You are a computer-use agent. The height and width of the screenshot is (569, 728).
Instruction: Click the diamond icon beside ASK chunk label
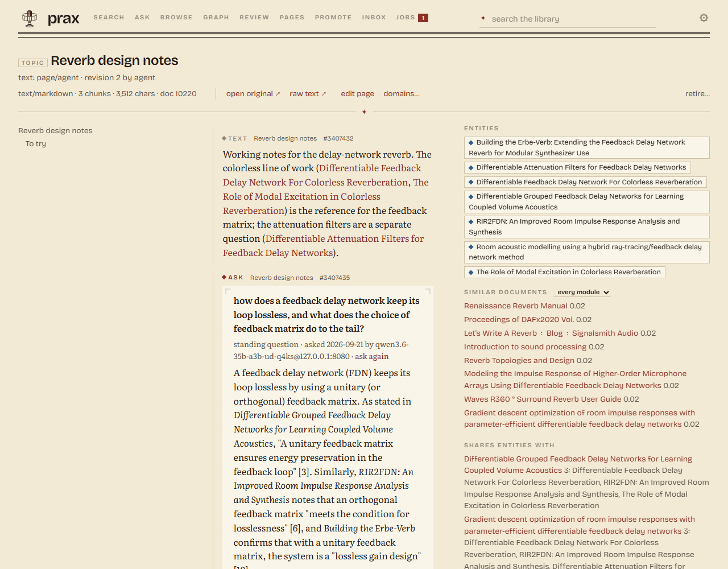point(224,278)
